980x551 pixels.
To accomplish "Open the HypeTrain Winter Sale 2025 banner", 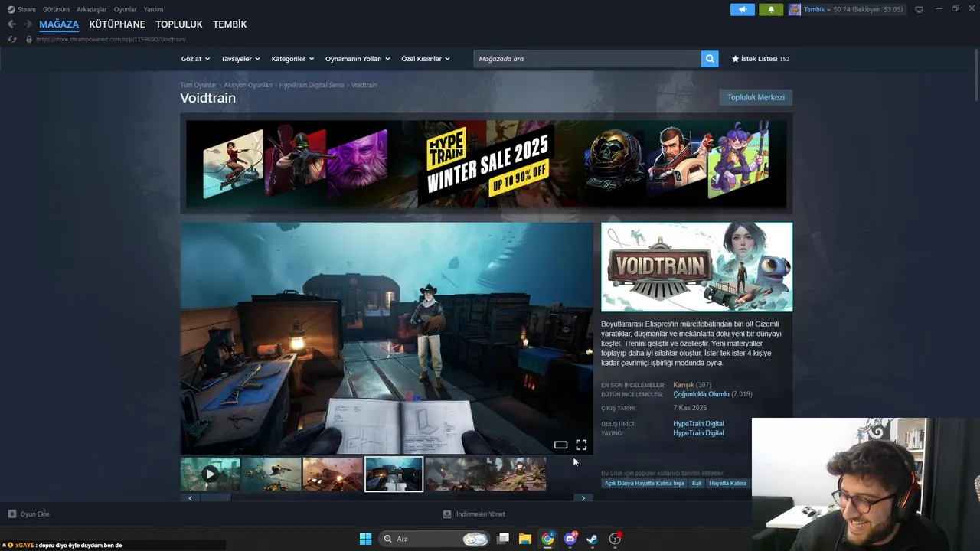I will 486,164.
